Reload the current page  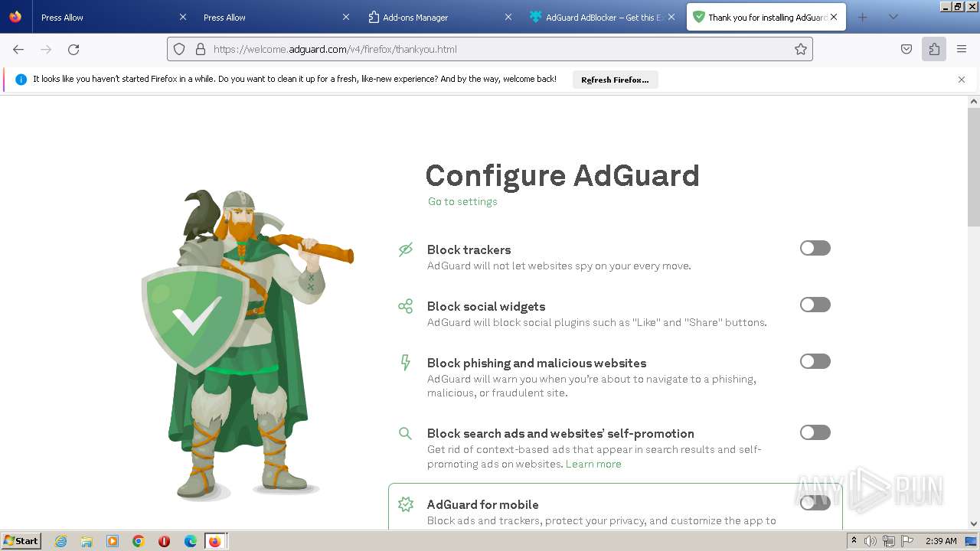pyautogui.click(x=73, y=49)
